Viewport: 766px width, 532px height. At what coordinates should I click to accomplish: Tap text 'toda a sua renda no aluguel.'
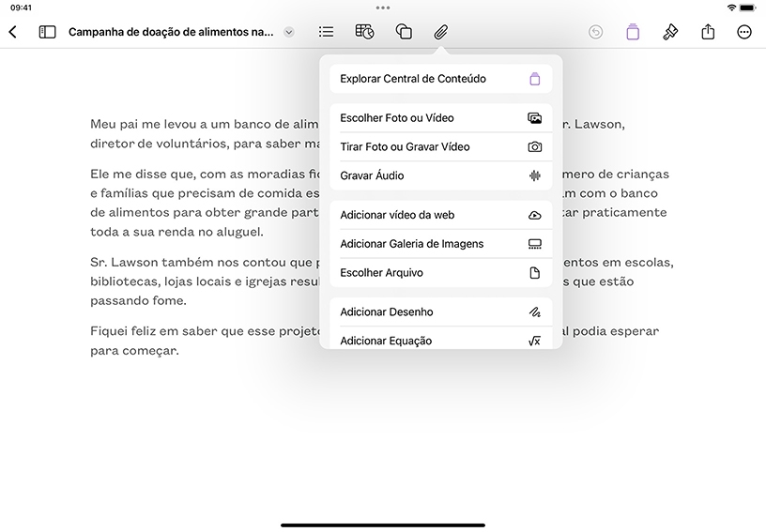pyautogui.click(x=176, y=232)
